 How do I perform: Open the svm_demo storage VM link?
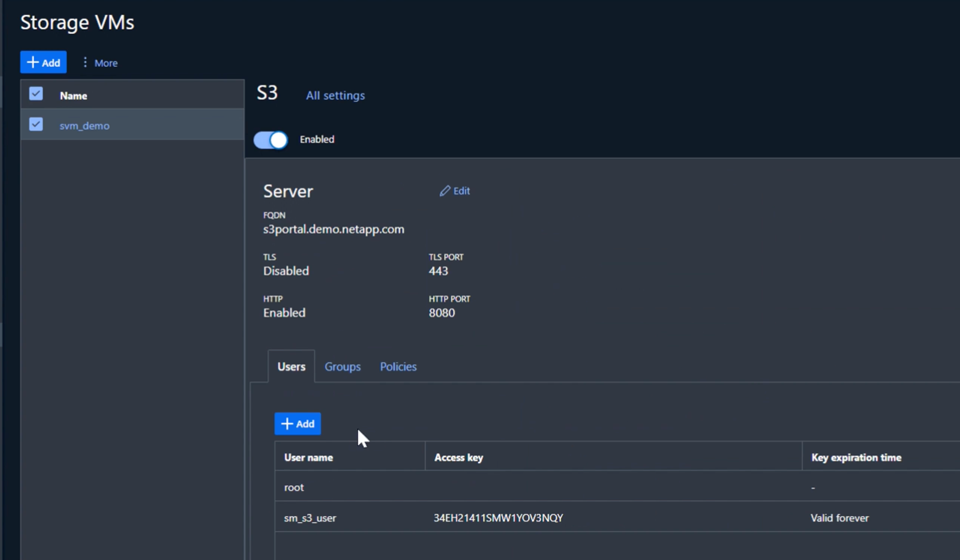(84, 126)
